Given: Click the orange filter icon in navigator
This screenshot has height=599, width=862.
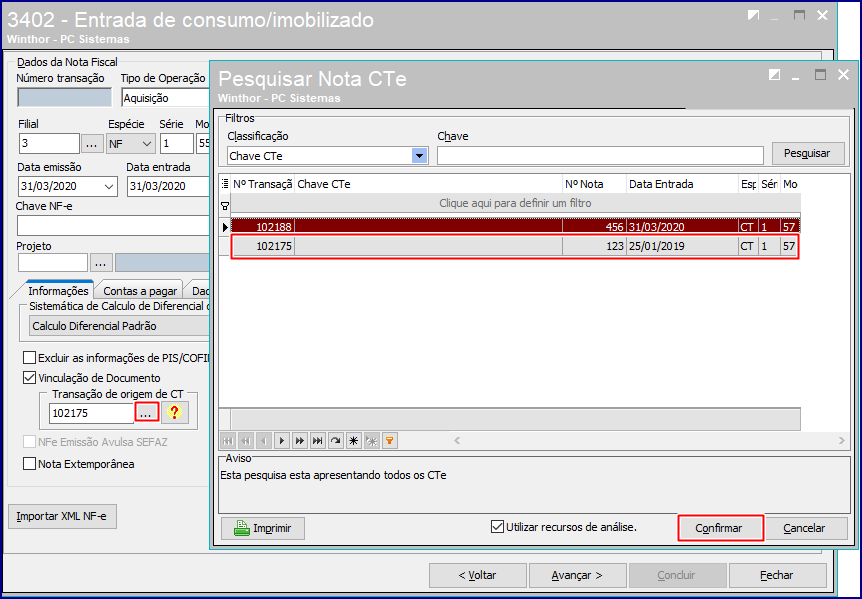Looking at the screenshot, I should point(390,441).
